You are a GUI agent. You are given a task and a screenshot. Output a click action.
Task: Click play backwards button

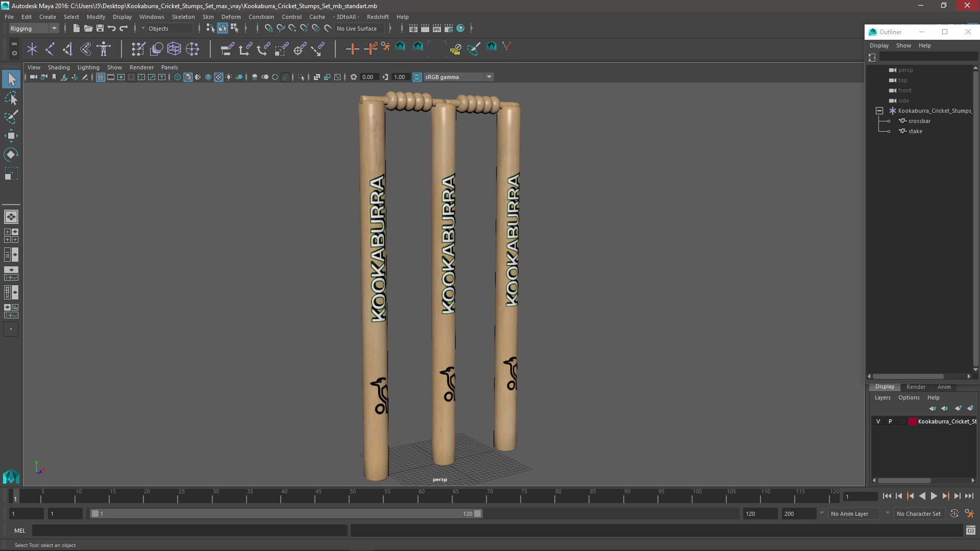click(922, 496)
